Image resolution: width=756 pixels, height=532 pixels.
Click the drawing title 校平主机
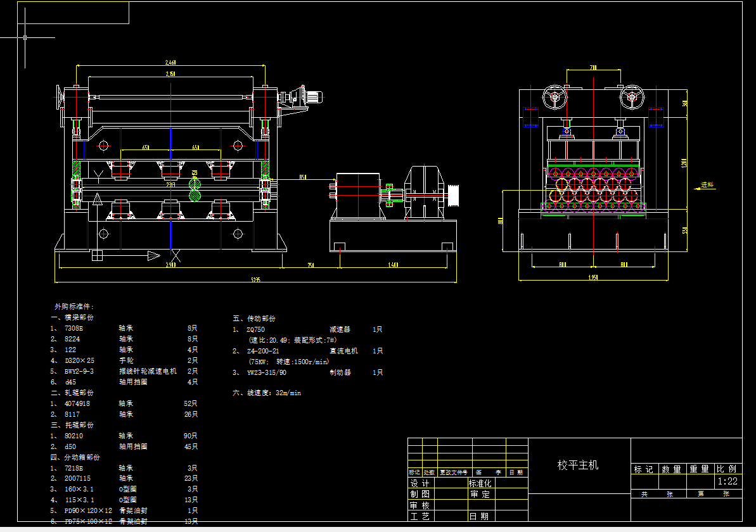[577, 465]
